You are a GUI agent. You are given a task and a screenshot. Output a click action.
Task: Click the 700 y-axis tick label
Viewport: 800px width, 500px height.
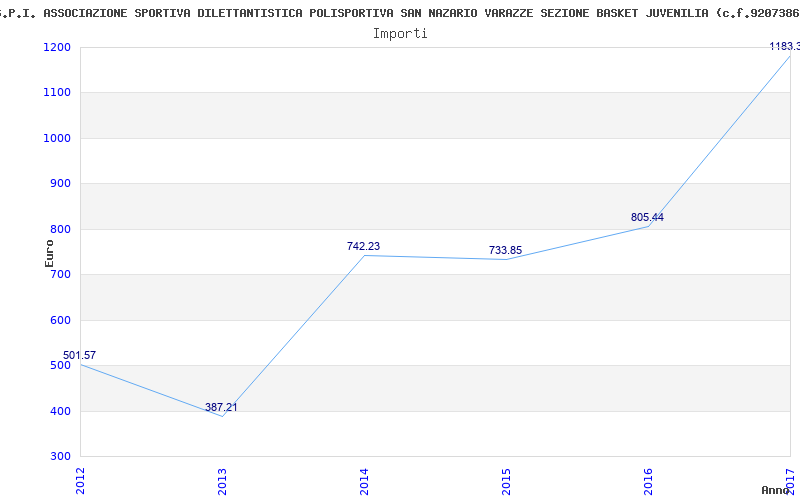pyautogui.click(x=62, y=274)
